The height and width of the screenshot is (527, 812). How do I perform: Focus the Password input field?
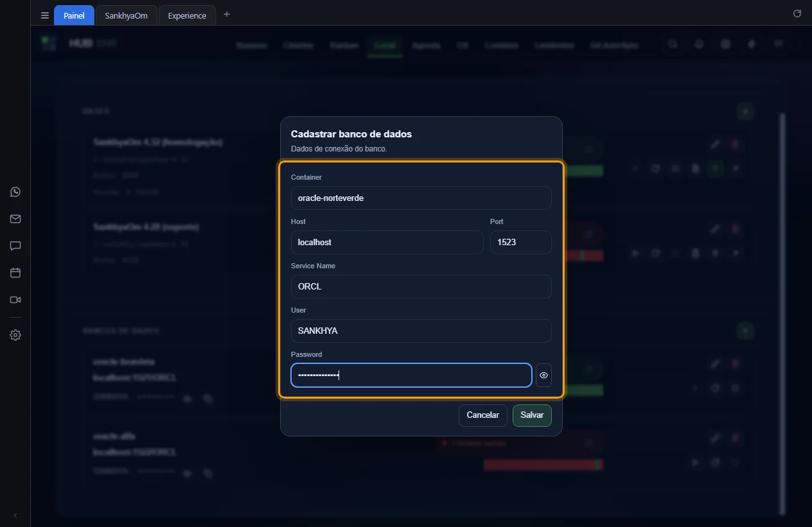click(411, 376)
